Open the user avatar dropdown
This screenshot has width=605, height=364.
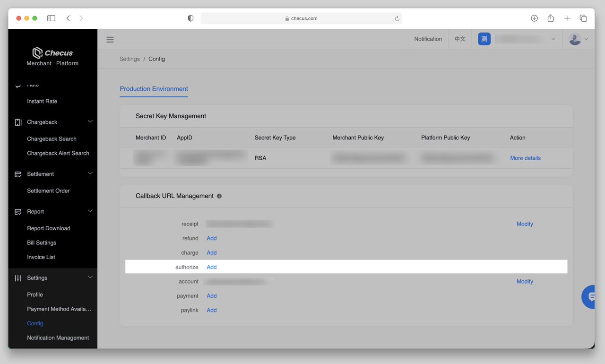[579, 39]
